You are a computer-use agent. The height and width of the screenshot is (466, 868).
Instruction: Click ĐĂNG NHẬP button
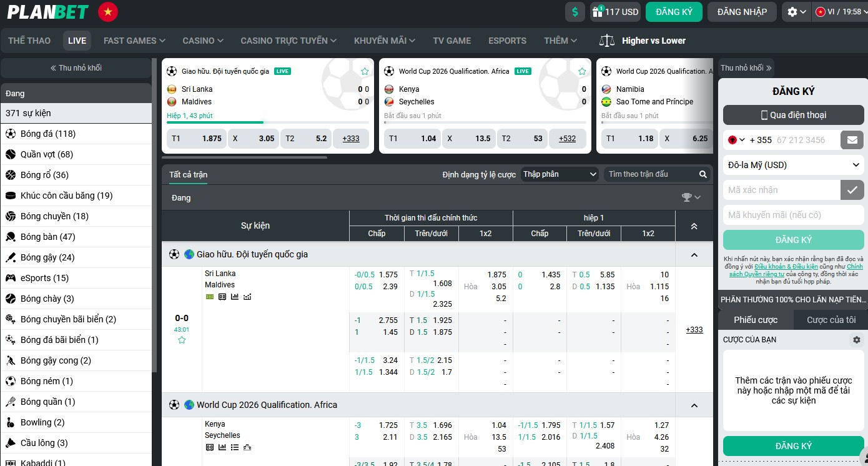742,12
